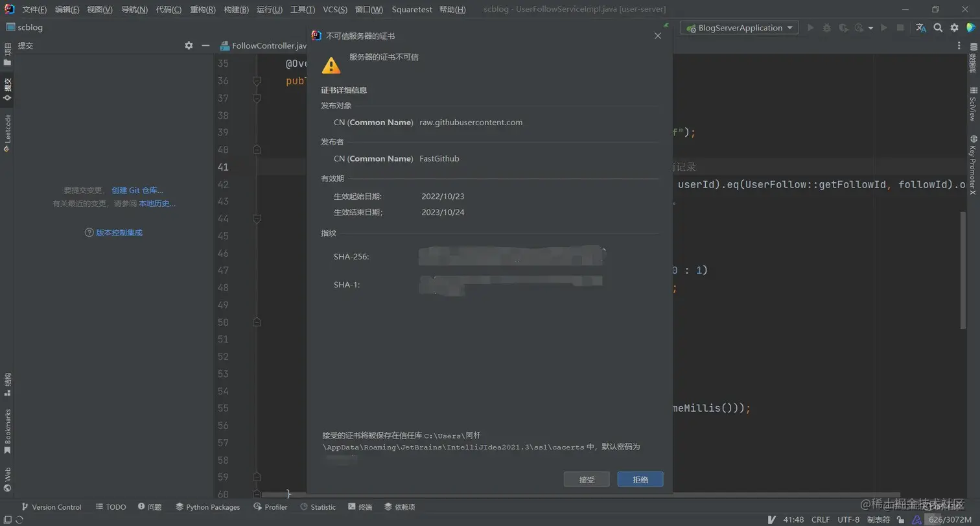Image resolution: width=980 pixels, height=526 pixels.
Task: Open the Bookmarks tool window tab
Action: tap(7, 431)
